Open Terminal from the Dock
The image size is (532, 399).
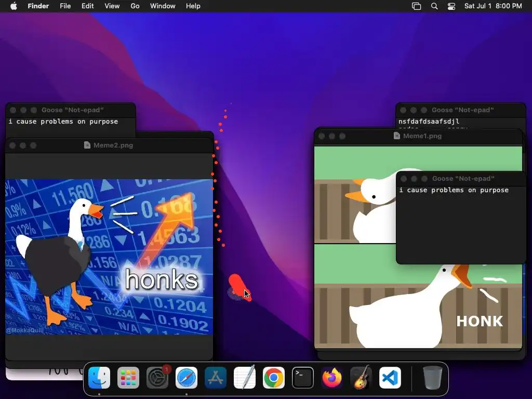pos(303,378)
